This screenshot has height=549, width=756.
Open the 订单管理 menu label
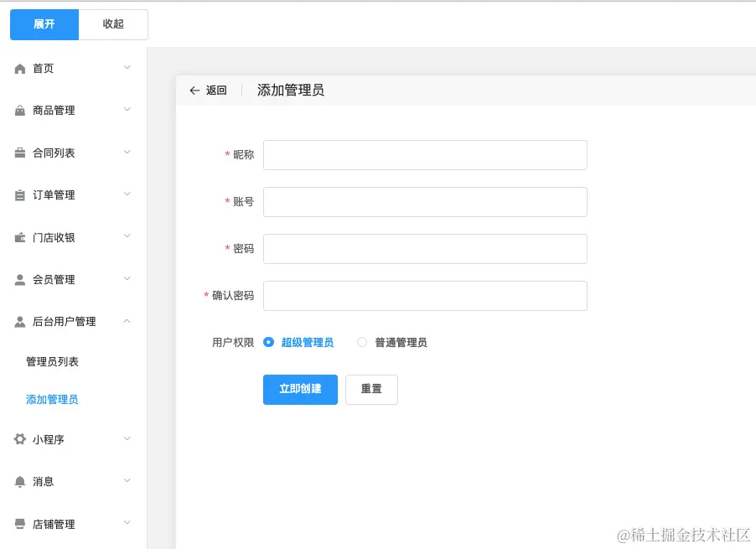[x=54, y=195]
